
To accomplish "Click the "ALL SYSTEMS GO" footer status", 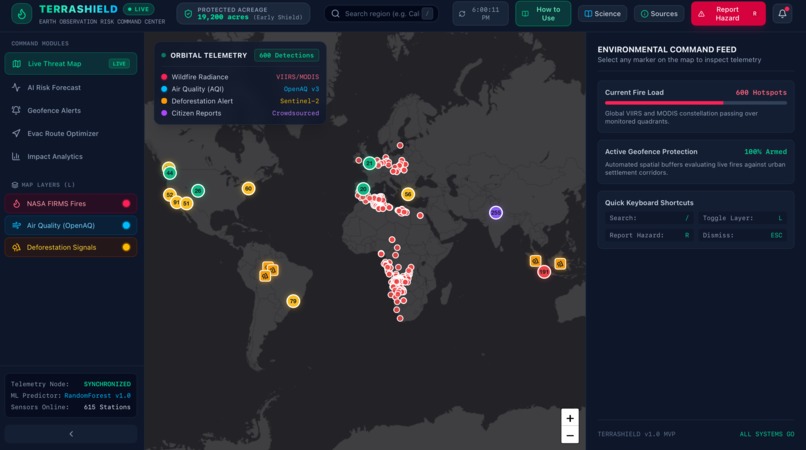I will coord(766,434).
